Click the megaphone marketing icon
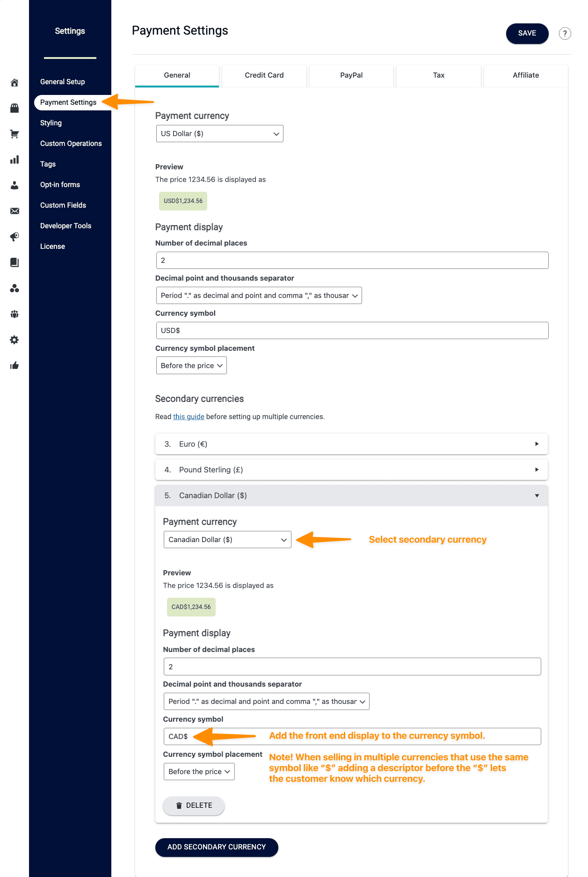588x877 pixels. pyautogui.click(x=15, y=237)
